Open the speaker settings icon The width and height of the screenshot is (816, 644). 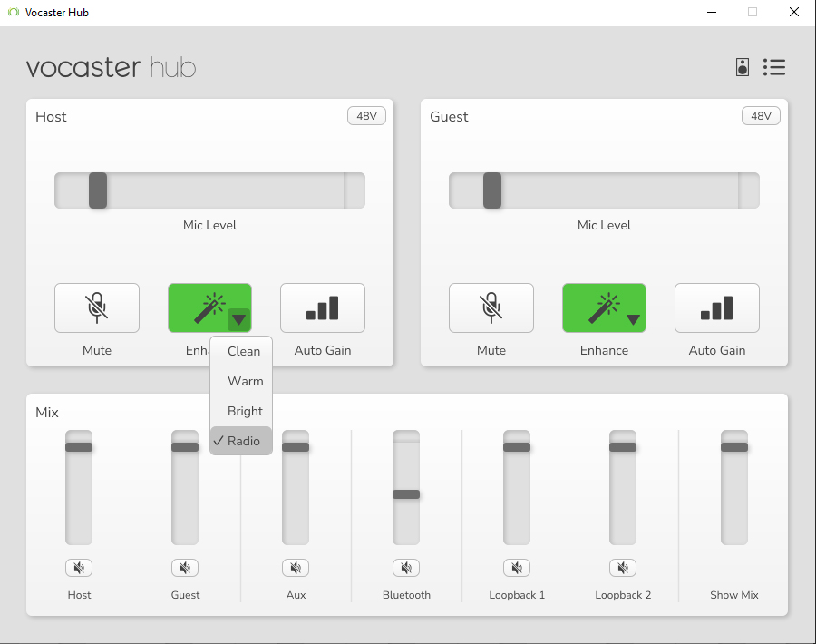pyautogui.click(x=743, y=67)
